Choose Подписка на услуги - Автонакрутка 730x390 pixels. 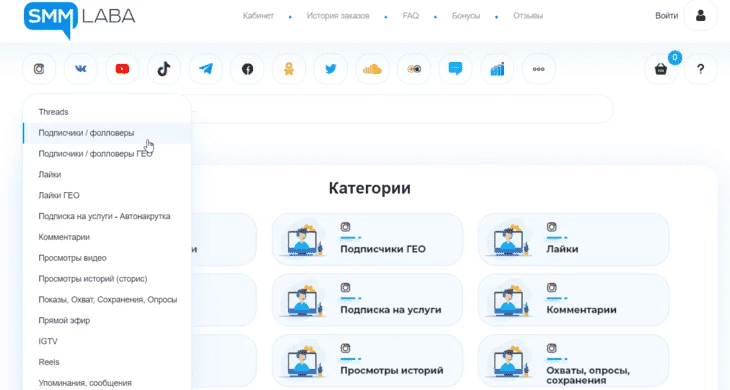(x=107, y=216)
